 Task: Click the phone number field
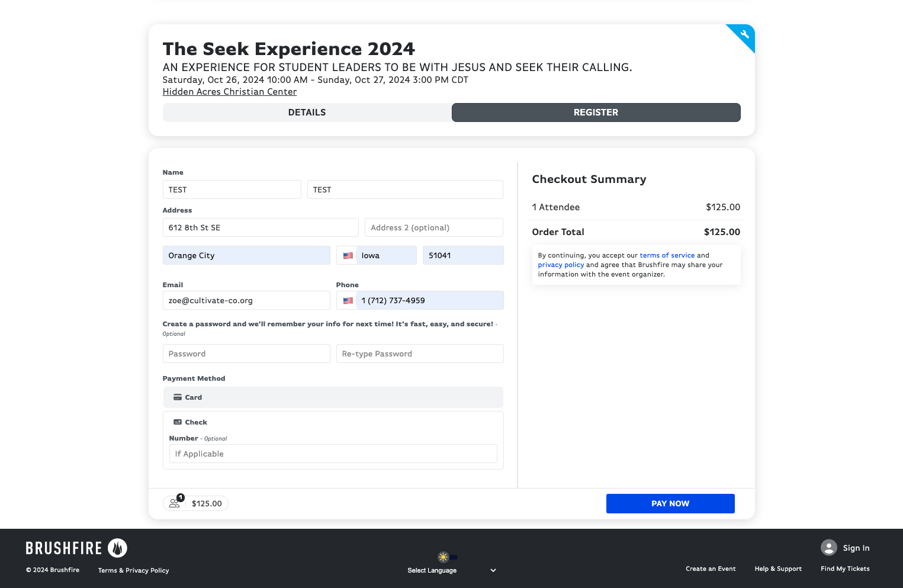click(x=430, y=300)
